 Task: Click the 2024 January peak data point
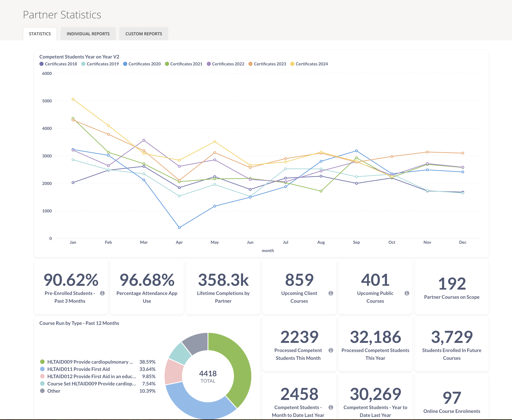click(73, 99)
